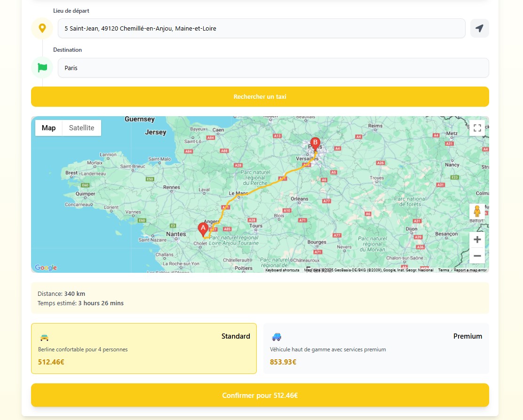Click red marker B at Paris
The height and width of the screenshot is (420, 523).
click(x=315, y=143)
